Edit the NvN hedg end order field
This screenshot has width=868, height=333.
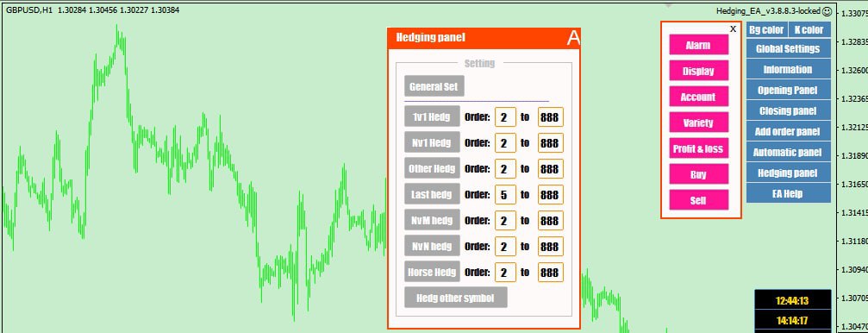click(550, 247)
